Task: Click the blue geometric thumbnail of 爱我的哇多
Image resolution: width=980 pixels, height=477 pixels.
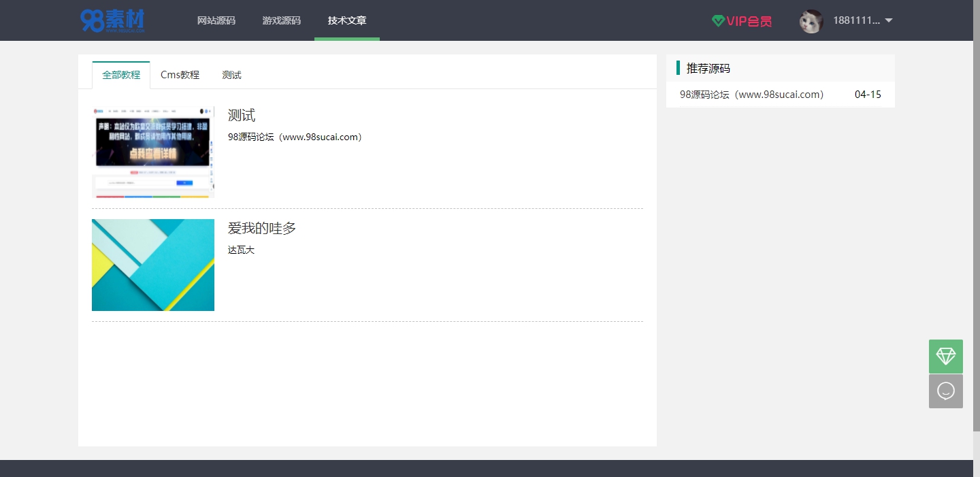Action: pyautogui.click(x=152, y=265)
